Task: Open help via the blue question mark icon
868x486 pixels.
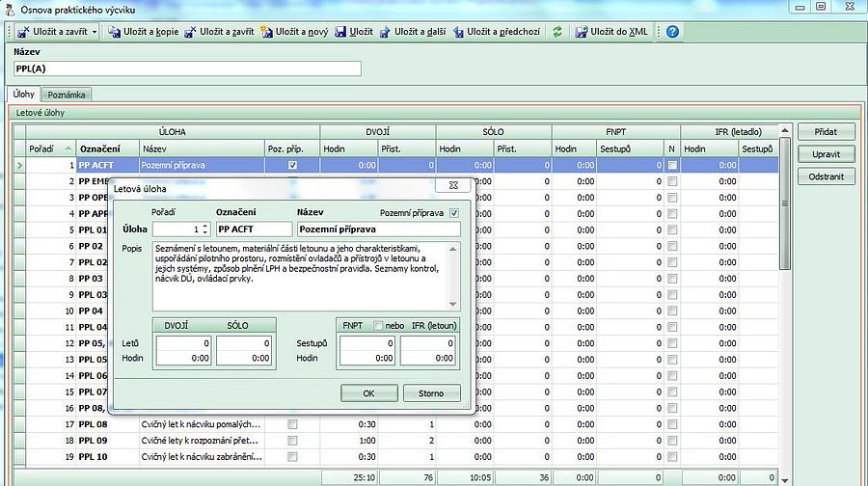Action: coord(672,32)
